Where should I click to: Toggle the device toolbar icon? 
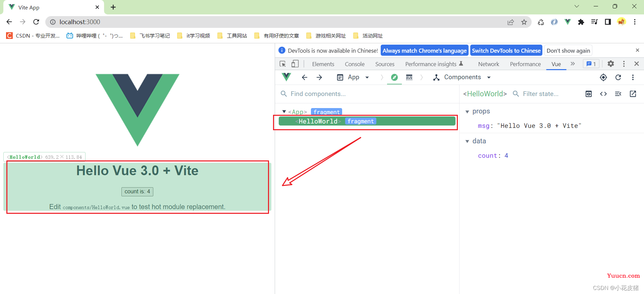pos(295,64)
